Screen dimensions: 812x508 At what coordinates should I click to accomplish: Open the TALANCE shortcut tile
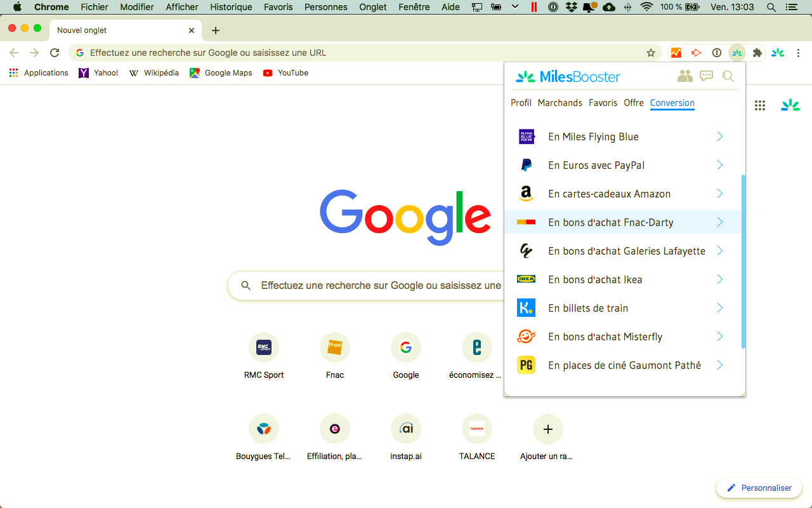pos(477,437)
